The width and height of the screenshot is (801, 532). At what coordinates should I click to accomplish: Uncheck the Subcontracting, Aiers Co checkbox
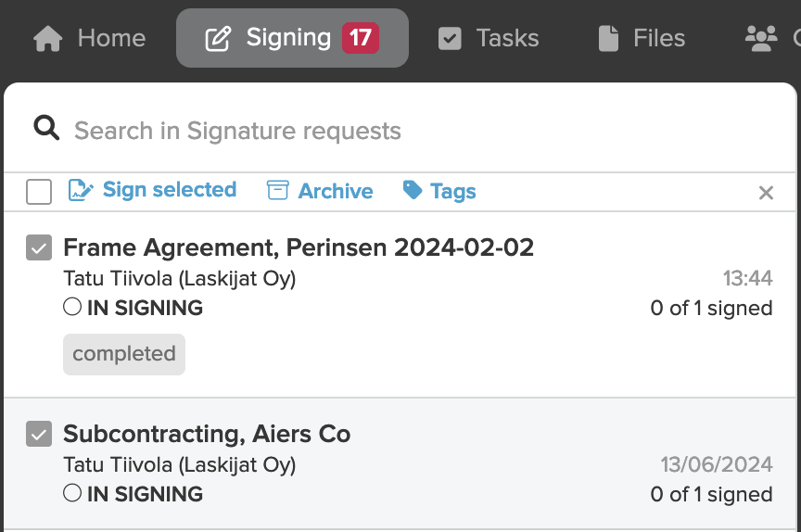[39, 434]
